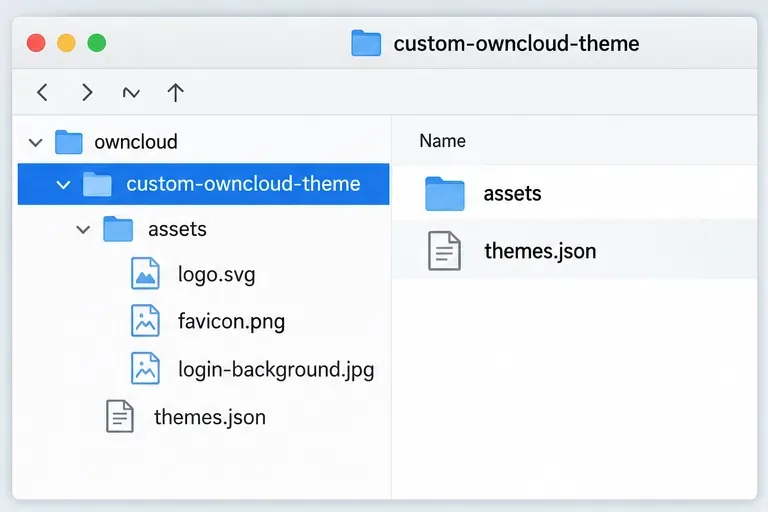Maximize the window with the green button
The height and width of the screenshot is (512, 768).
(x=96, y=43)
